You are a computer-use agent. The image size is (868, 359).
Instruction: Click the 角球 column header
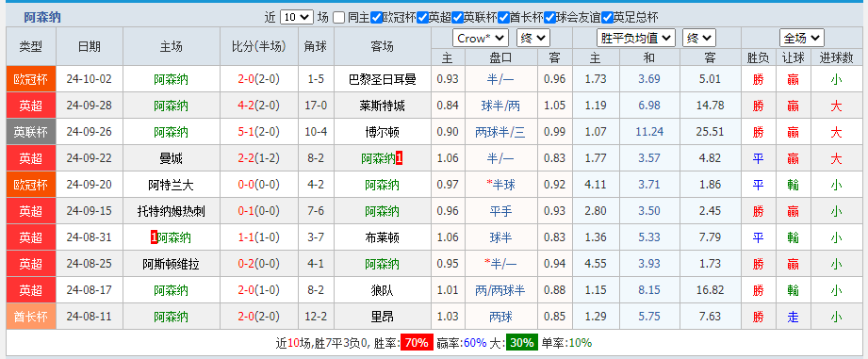coord(316,46)
